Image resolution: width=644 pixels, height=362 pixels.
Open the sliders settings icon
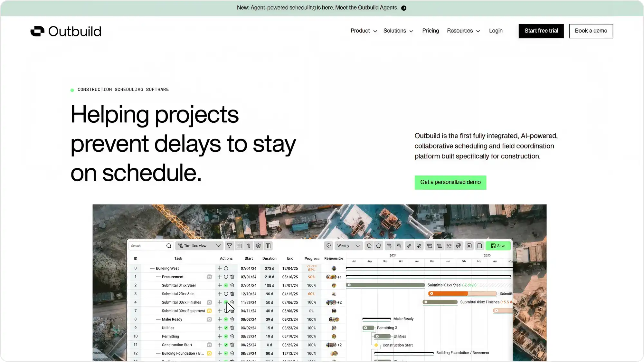(x=449, y=246)
